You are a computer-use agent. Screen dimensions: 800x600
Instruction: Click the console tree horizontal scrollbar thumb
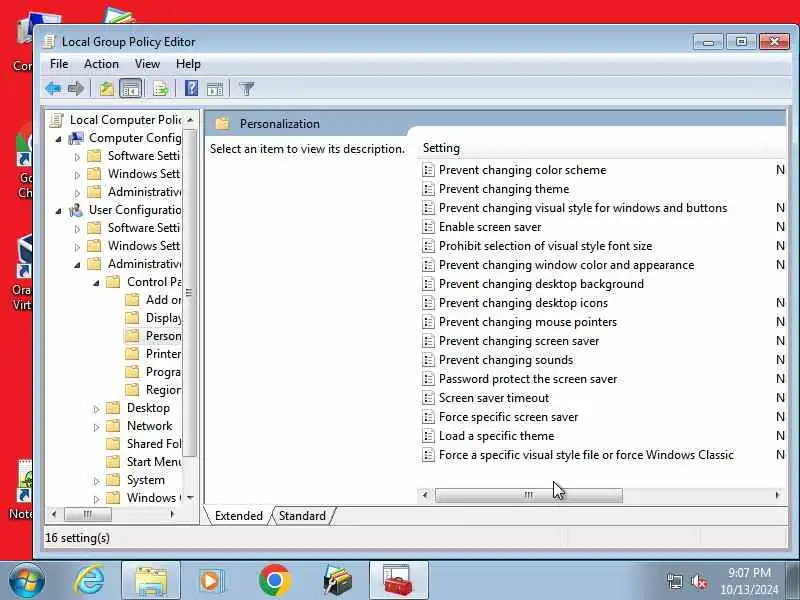pos(88,514)
